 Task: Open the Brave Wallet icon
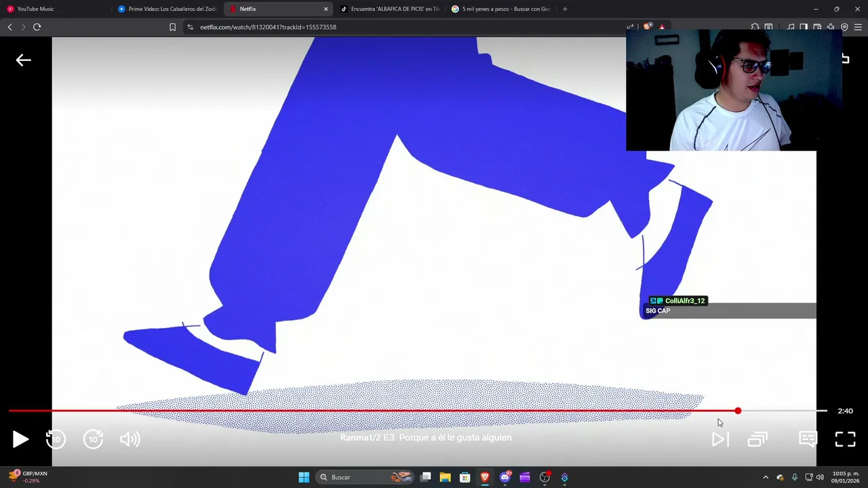pos(817,27)
